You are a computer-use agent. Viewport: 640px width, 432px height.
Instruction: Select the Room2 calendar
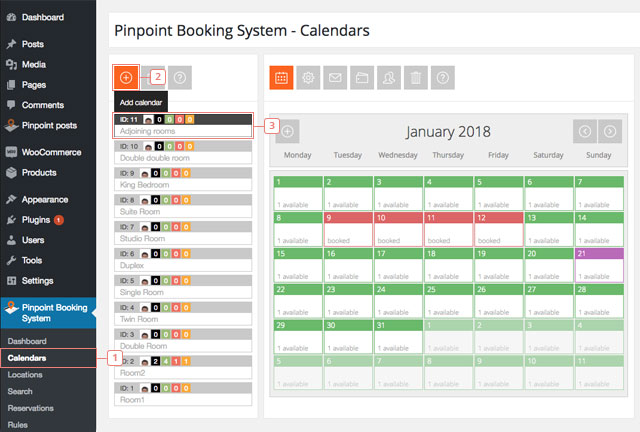click(183, 367)
